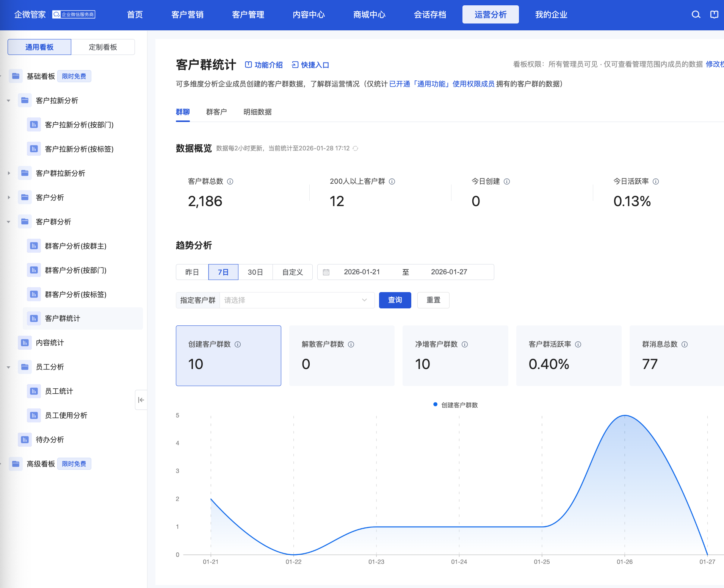Switch to the 明细数据 tab
The height and width of the screenshot is (588, 724).
click(x=257, y=112)
